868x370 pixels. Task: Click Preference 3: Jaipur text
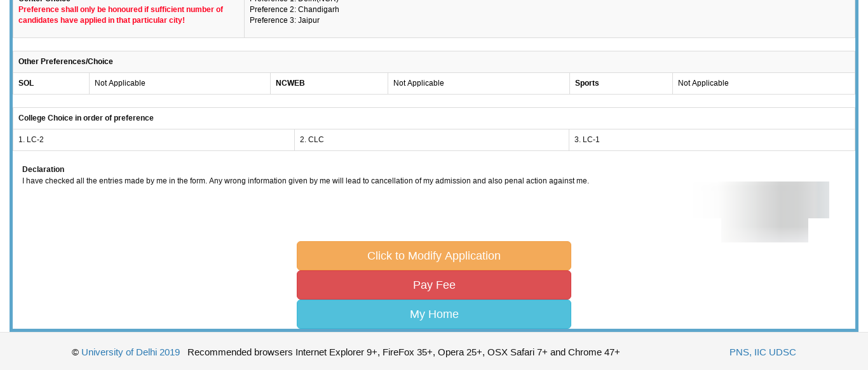coord(285,20)
